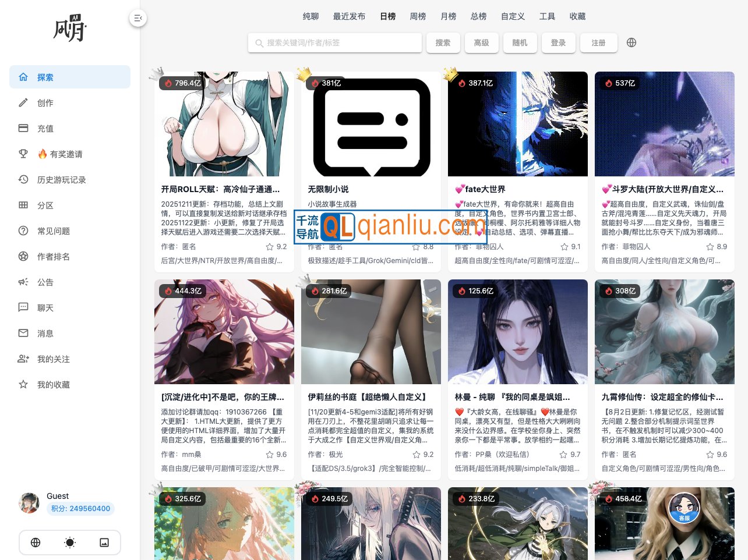Toggle the background image icon at bottom left

(104, 542)
